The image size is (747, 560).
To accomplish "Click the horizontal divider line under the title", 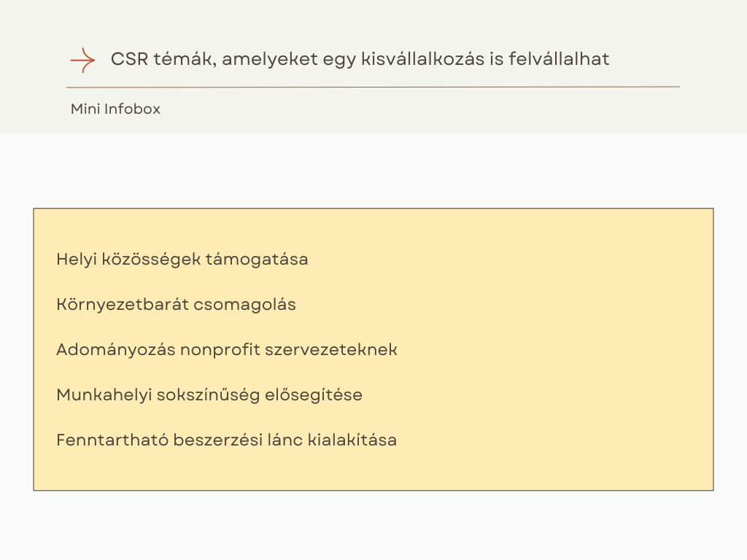I will [x=373, y=87].
